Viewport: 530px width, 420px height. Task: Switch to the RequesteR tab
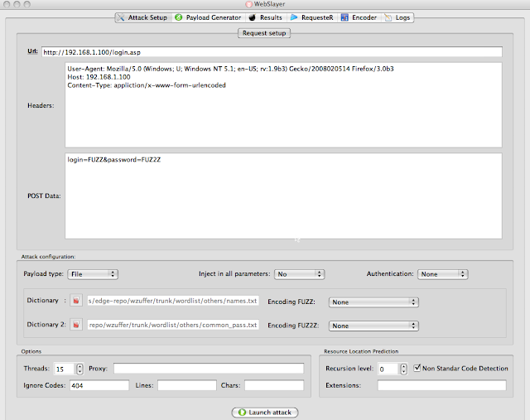pyautogui.click(x=312, y=17)
